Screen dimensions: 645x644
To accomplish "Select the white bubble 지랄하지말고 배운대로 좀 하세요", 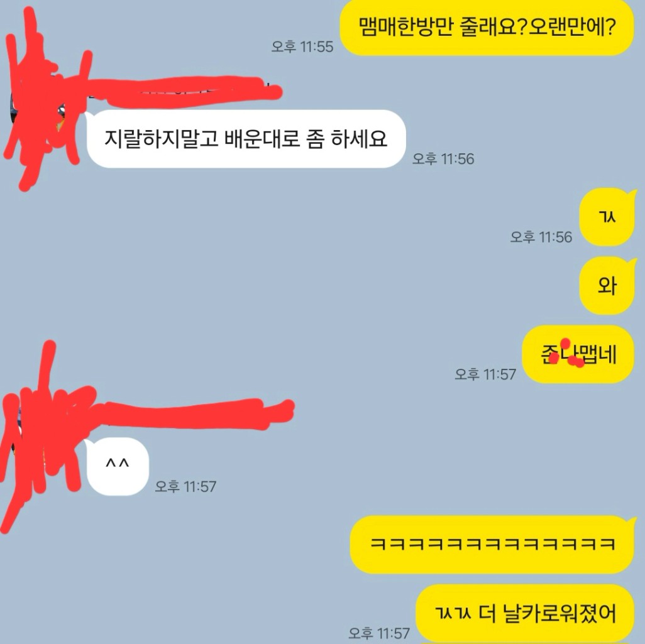I will pos(246,139).
